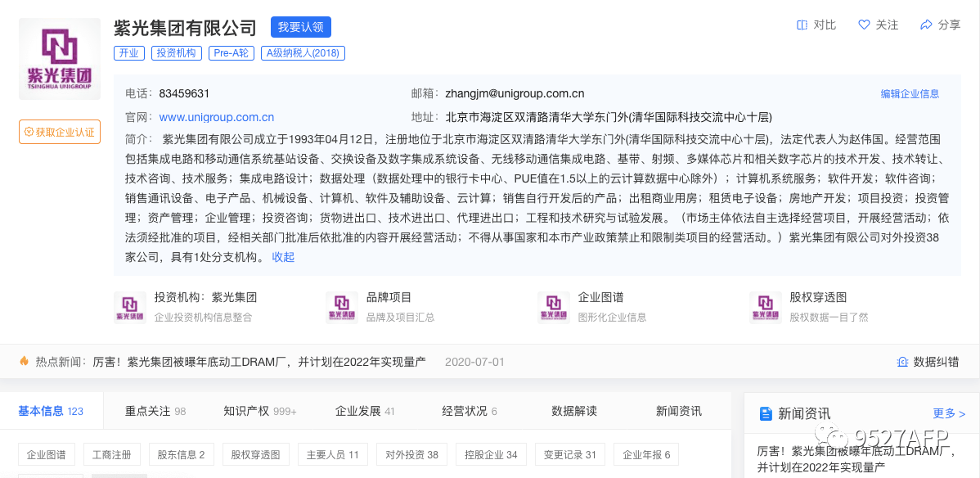
Task: Click the 变更记录 31 button
Action: coord(570,455)
